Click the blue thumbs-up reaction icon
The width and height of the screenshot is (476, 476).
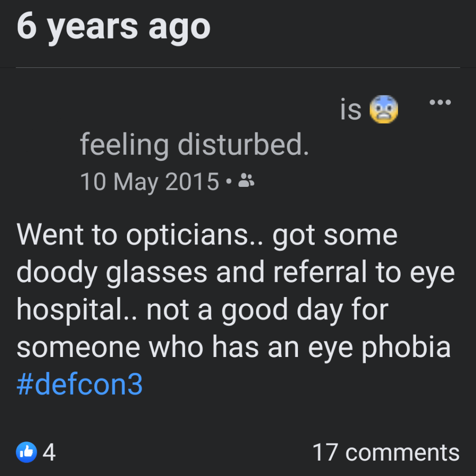[26, 452]
